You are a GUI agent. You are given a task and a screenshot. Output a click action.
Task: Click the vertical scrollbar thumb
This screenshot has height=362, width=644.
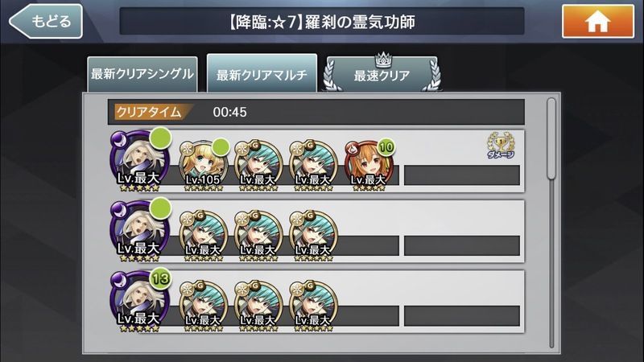coord(551,138)
